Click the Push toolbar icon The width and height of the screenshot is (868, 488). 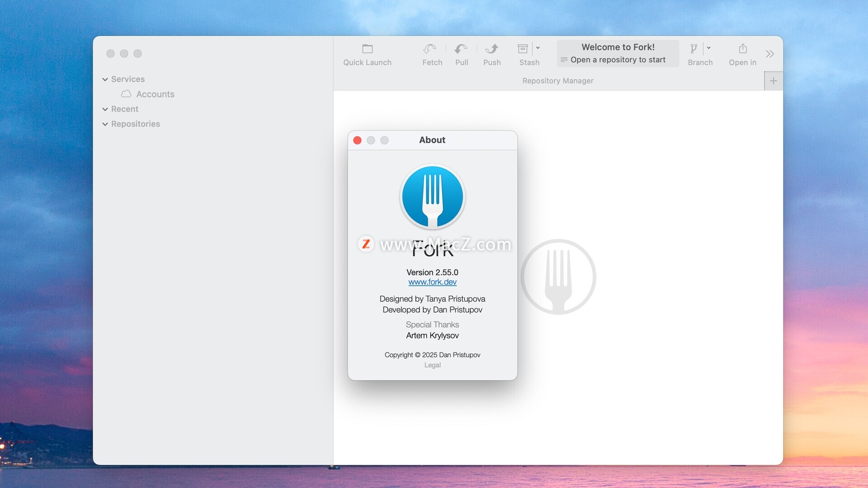point(492,49)
